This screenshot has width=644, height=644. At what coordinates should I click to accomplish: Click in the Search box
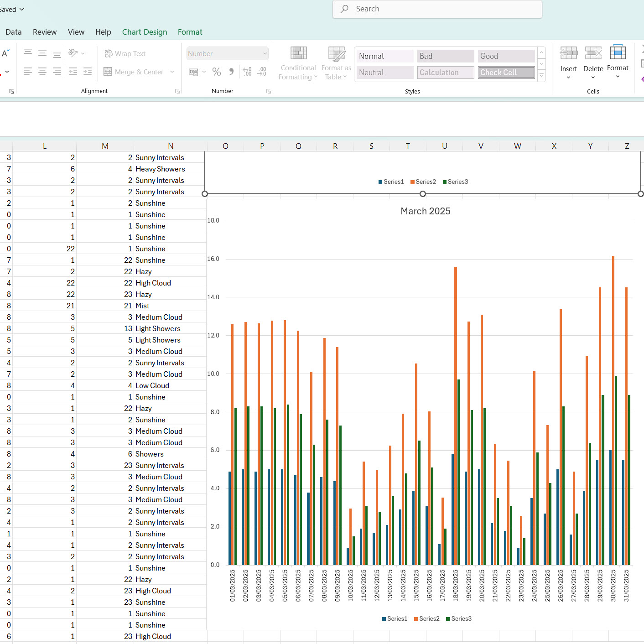[x=437, y=9]
